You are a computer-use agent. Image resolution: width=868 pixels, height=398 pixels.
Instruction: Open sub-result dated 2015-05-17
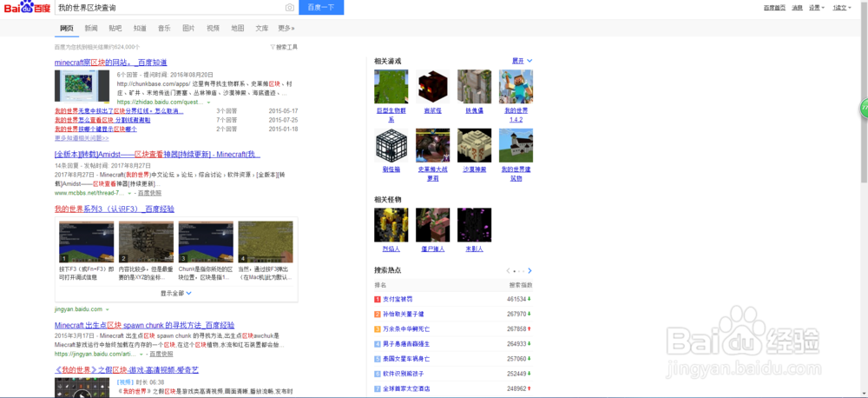(119, 111)
